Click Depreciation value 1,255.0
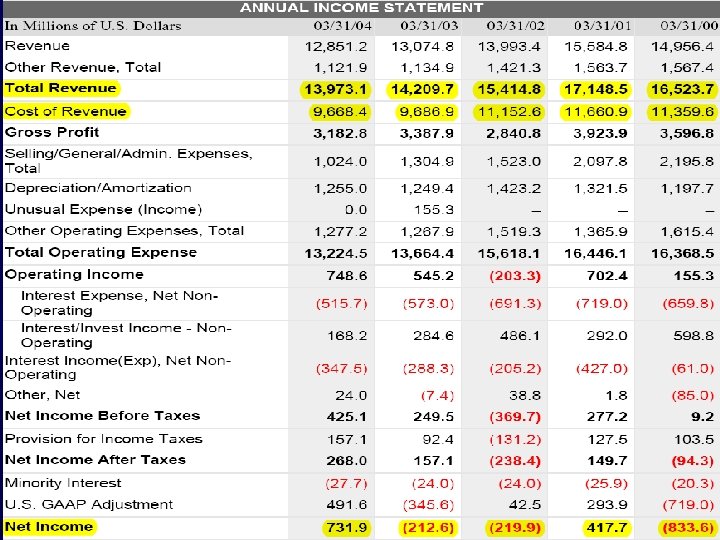The height and width of the screenshot is (540, 720). (340, 189)
